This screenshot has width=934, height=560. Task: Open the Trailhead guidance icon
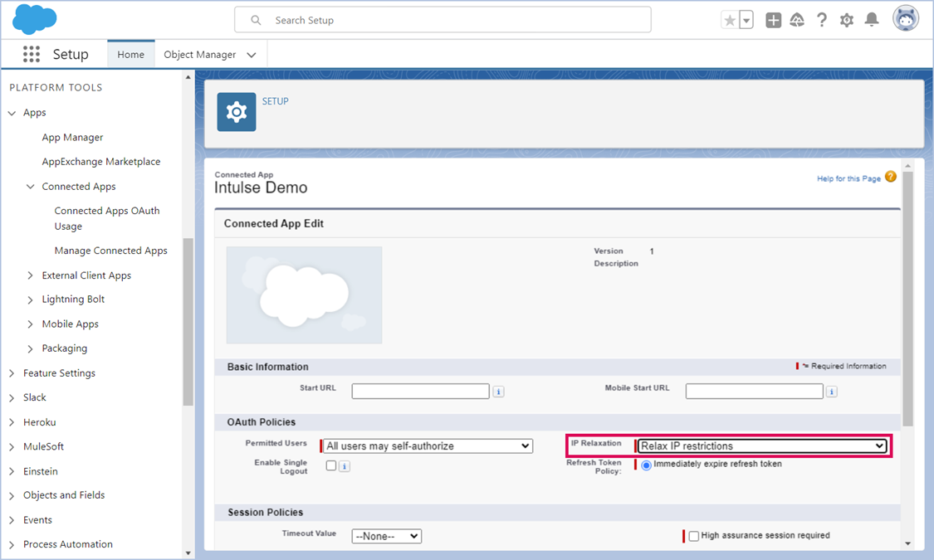pos(797,20)
